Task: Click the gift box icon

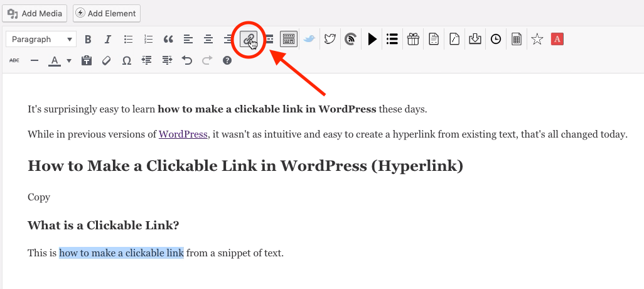Action: (x=413, y=40)
